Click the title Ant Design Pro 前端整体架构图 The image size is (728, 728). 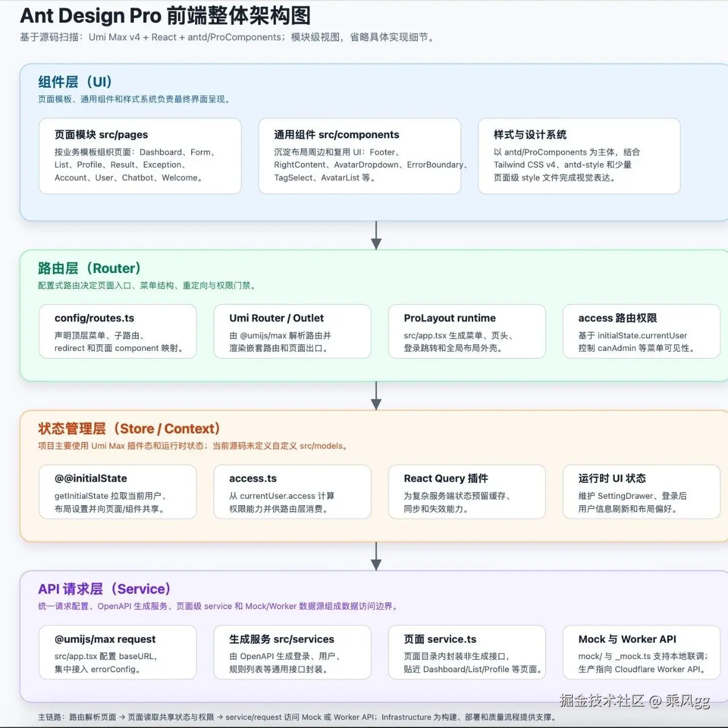coord(166,16)
